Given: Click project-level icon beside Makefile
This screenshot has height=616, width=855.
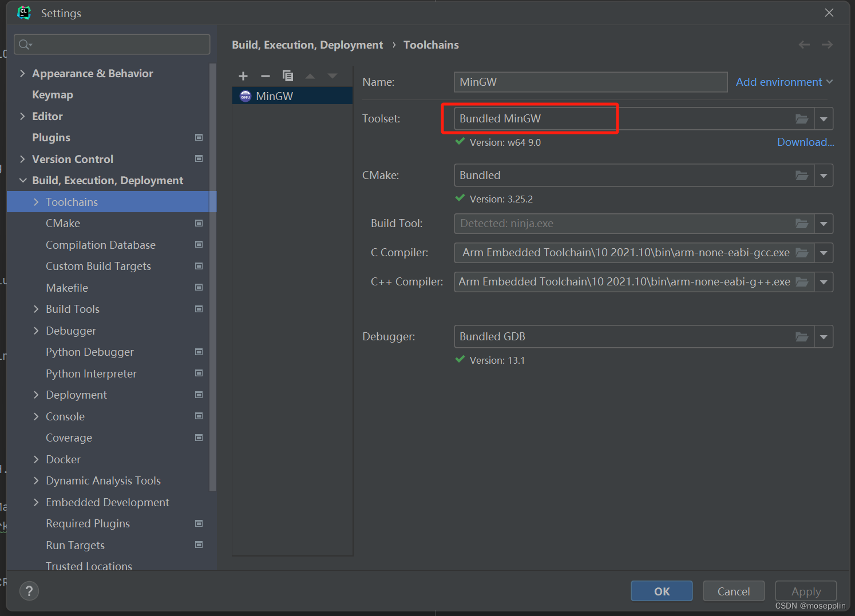Looking at the screenshot, I should click(x=199, y=287).
